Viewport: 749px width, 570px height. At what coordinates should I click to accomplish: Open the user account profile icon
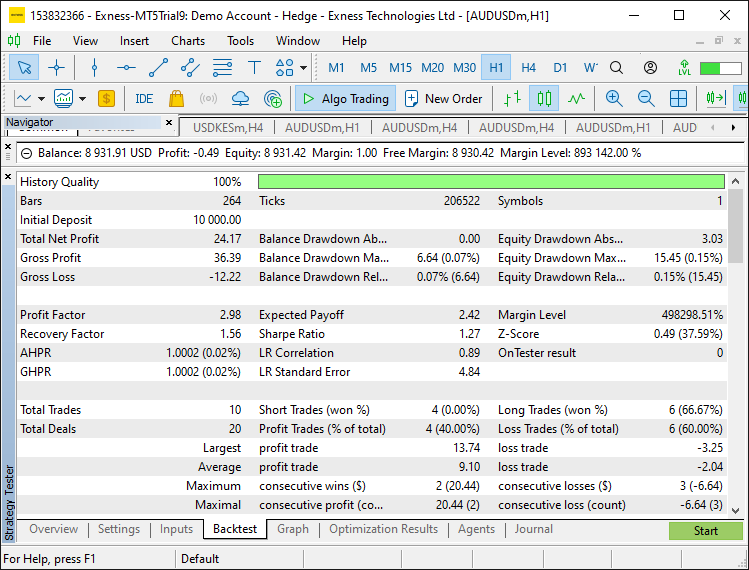coord(650,68)
